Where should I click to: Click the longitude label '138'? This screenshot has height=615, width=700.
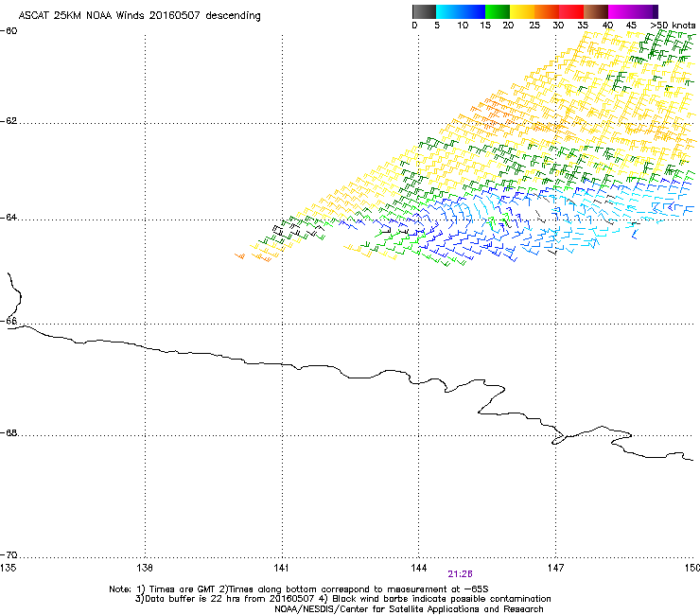pos(145,568)
